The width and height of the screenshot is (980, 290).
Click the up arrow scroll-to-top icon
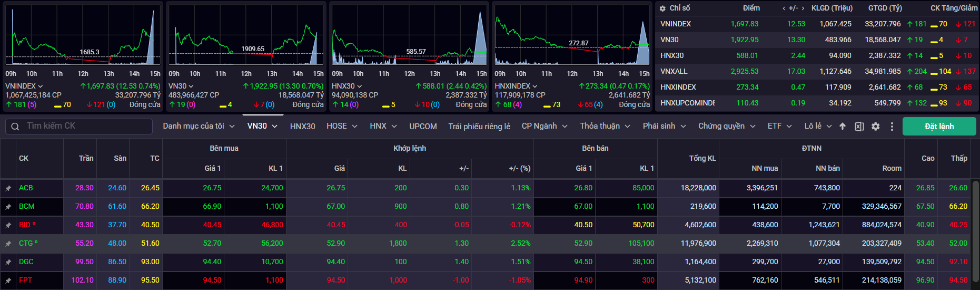click(x=843, y=127)
